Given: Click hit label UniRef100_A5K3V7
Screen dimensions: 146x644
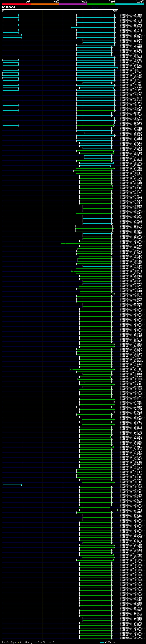Looking at the screenshot, I should pyautogui.click(x=131, y=557).
